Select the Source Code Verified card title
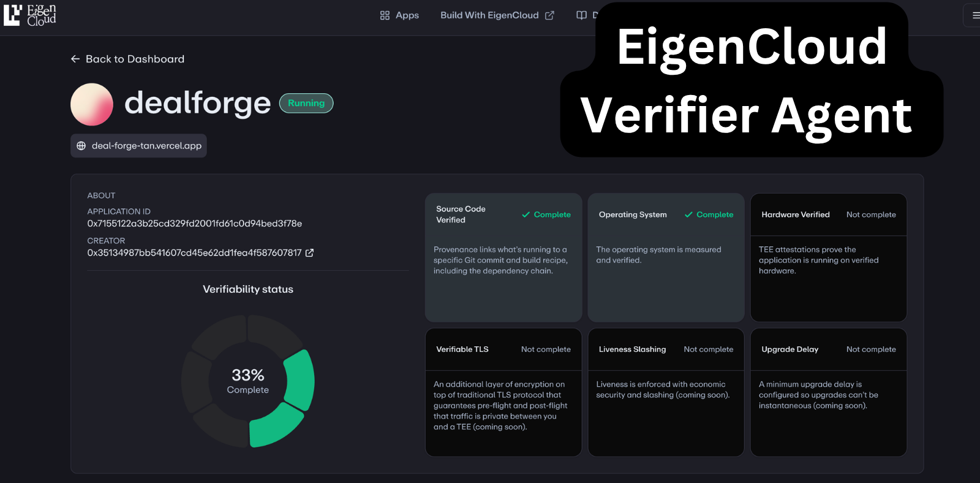980x483 pixels. (x=461, y=215)
